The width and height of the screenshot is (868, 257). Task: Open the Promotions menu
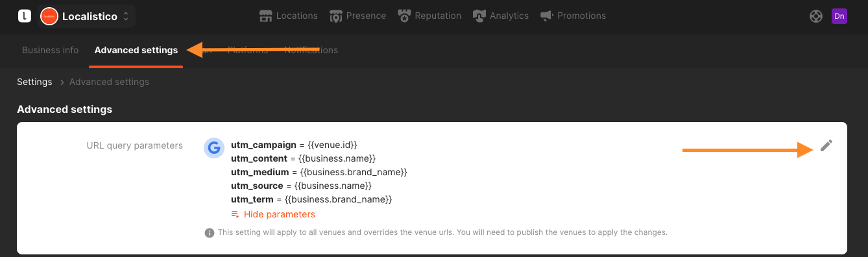pyautogui.click(x=573, y=16)
